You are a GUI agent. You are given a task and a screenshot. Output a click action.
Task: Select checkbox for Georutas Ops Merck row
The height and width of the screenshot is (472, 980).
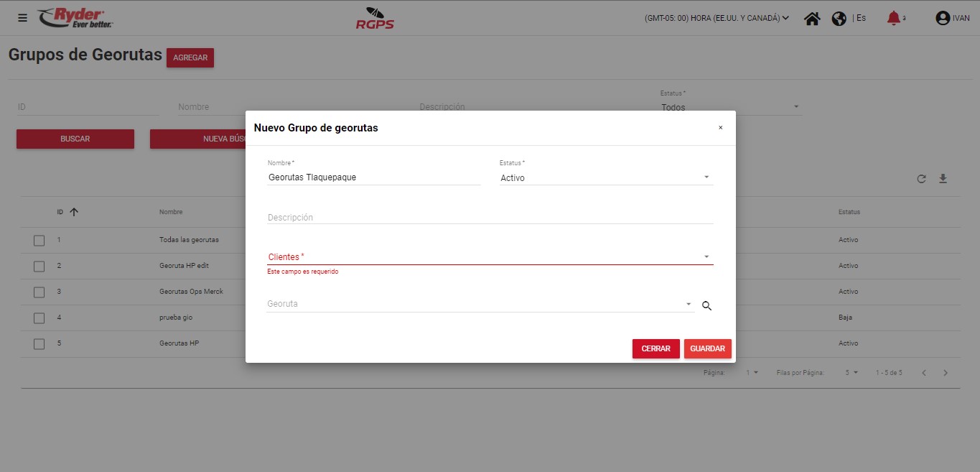tap(39, 292)
